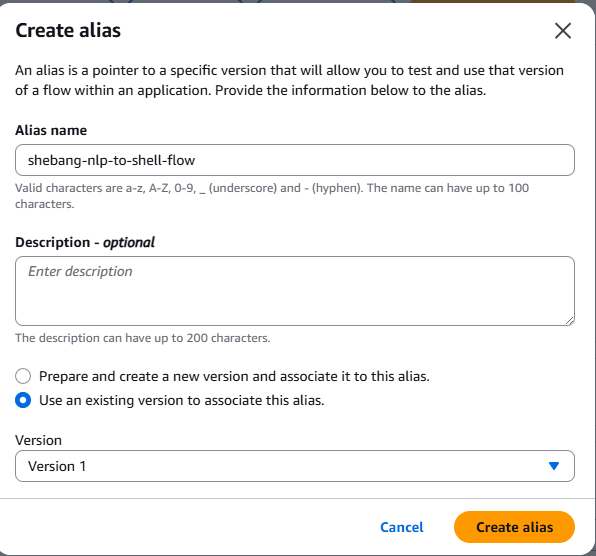The width and height of the screenshot is (596, 556).
Task: Click the 'Version' label above dropdown
Action: (x=38, y=440)
